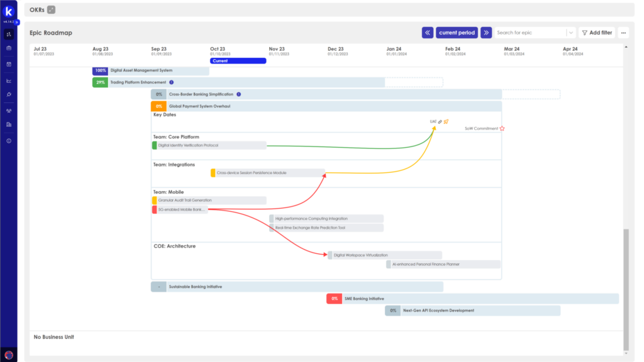This screenshot has height=362, width=644.
Task: Select the analytics chart icon in sidebar
Action: (8, 80)
